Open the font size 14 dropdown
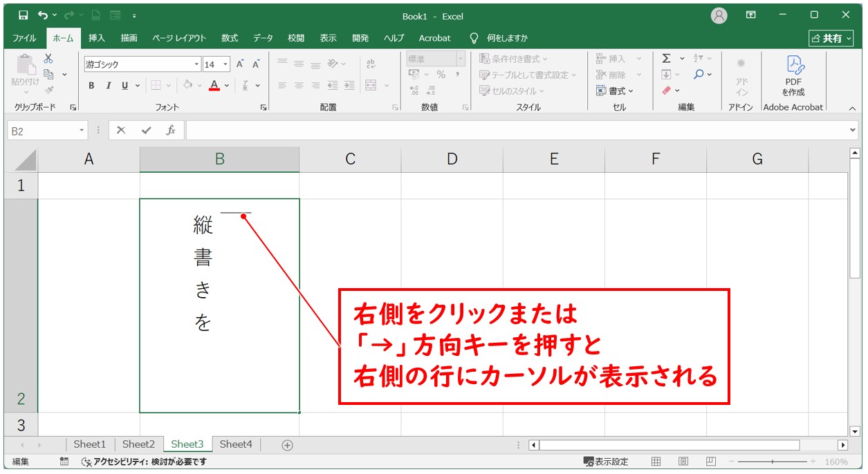 (x=225, y=64)
